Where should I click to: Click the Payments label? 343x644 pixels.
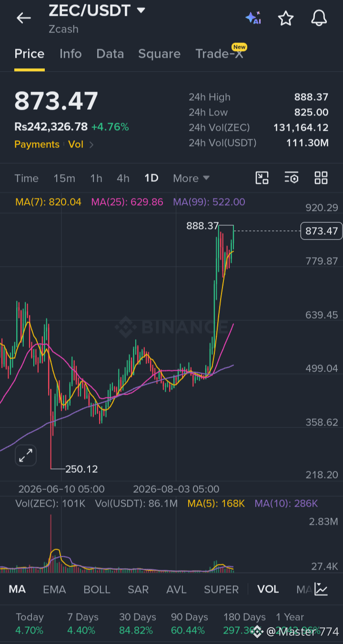37,145
